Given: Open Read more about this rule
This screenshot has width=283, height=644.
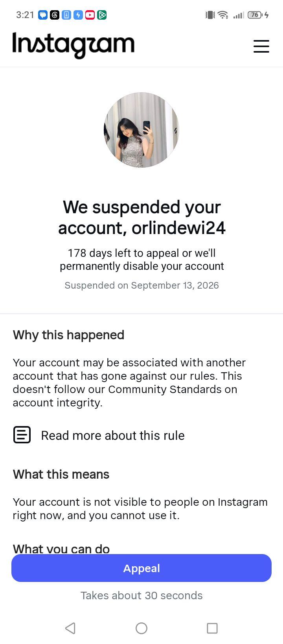Looking at the screenshot, I should click(113, 435).
